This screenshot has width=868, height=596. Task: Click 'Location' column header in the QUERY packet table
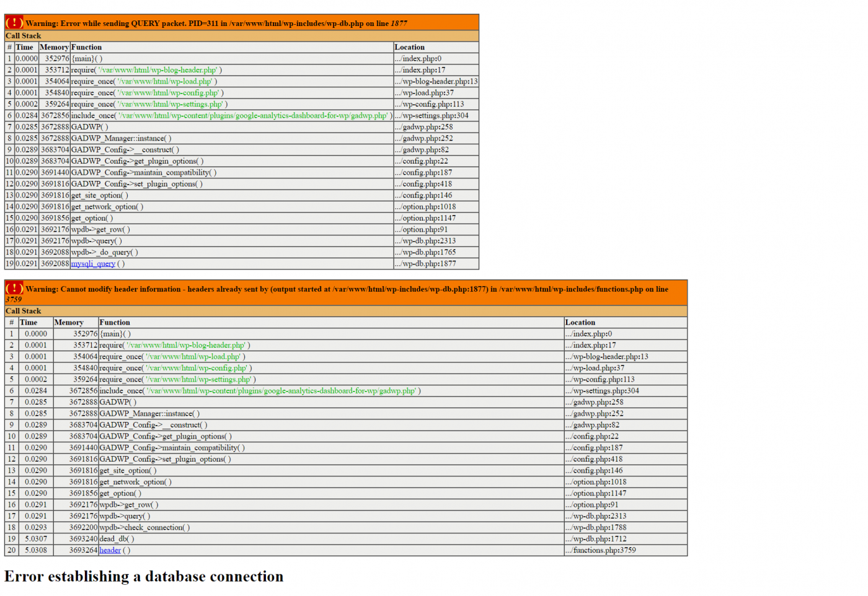pos(410,47)
